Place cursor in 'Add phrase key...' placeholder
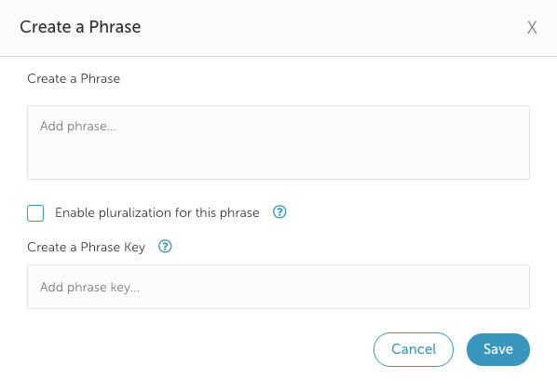Viewport: 557px width, 392px height. coord(278,287)
